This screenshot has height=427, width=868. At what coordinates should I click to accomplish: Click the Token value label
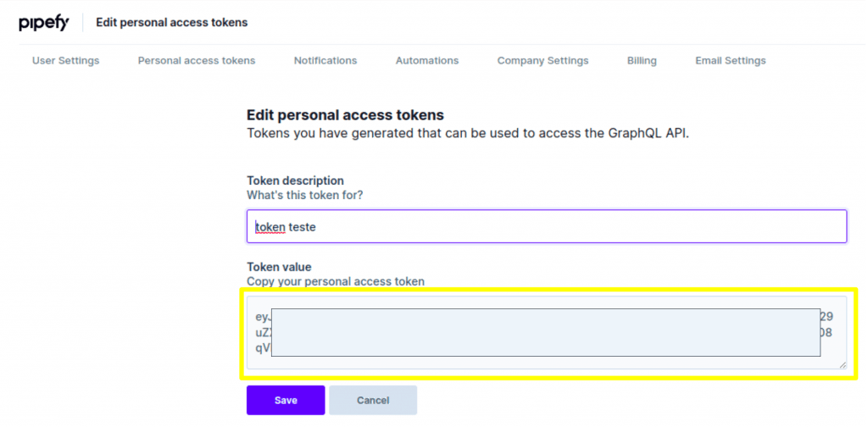click(x=279, y=267)
